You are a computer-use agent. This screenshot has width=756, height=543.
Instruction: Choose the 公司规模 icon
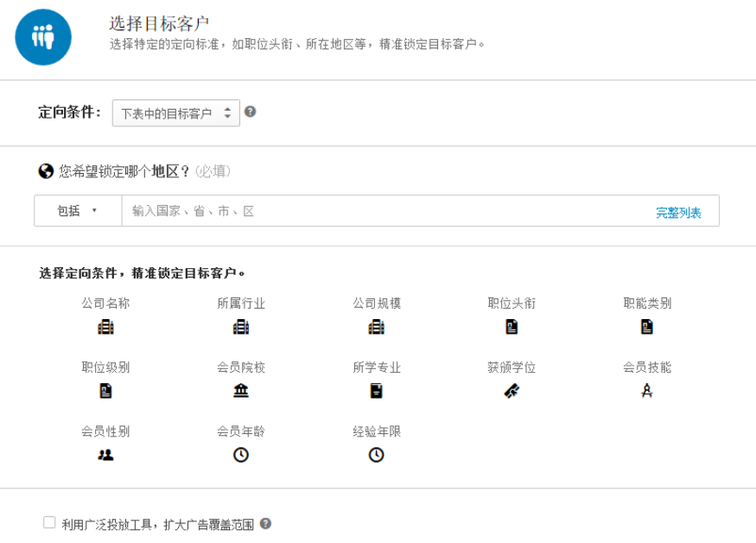click(x=376, y=327)
